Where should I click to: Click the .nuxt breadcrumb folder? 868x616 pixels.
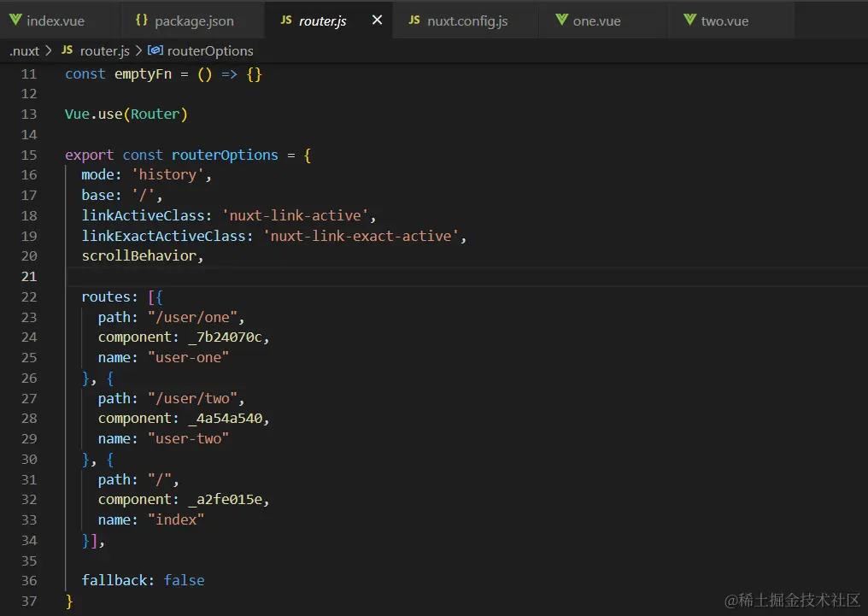[25, 51]
